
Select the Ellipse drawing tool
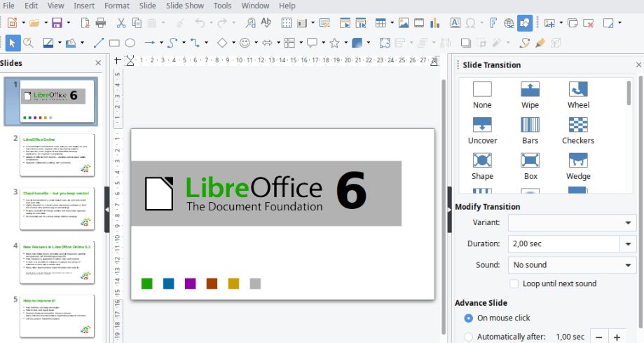point(130,43)
